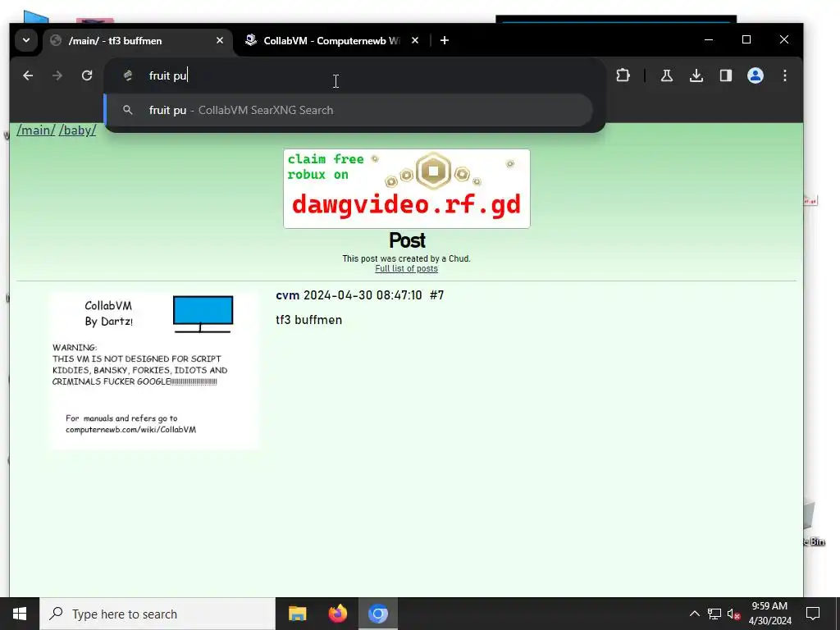Screen dimensions: 840x630
Task: Show hidden system tray icons chevron
Action: click(694, 614)
